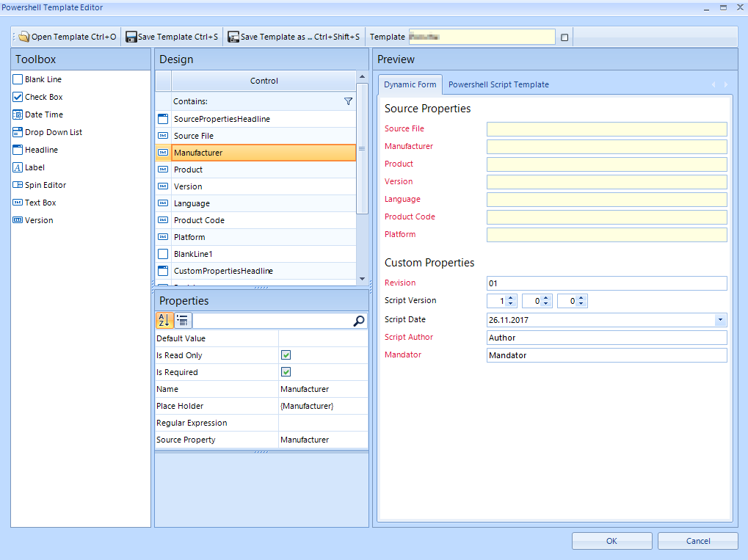This screenshot has width=748, height=560.
Task: Click the Open Template Ctrl+O button
Action: tap(68, 37)
